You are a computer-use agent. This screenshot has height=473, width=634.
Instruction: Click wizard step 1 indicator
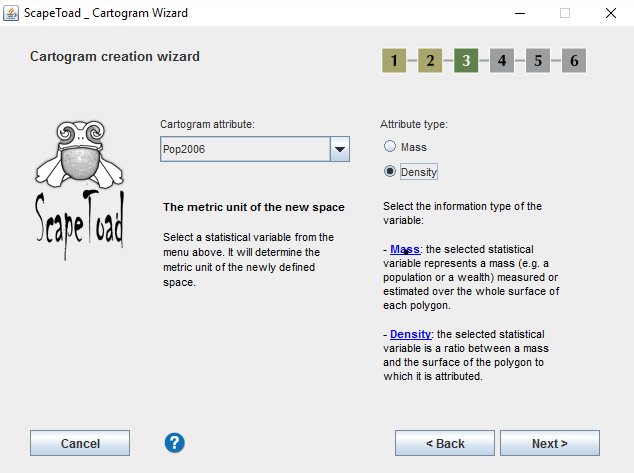coord(394,61)
